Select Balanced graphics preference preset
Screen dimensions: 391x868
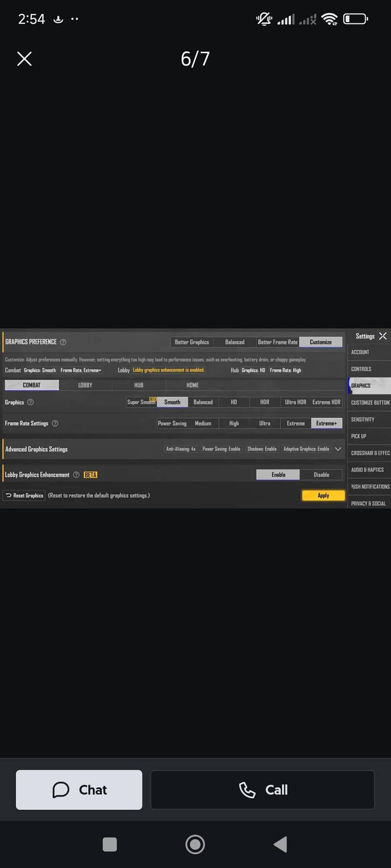[235, 342]
